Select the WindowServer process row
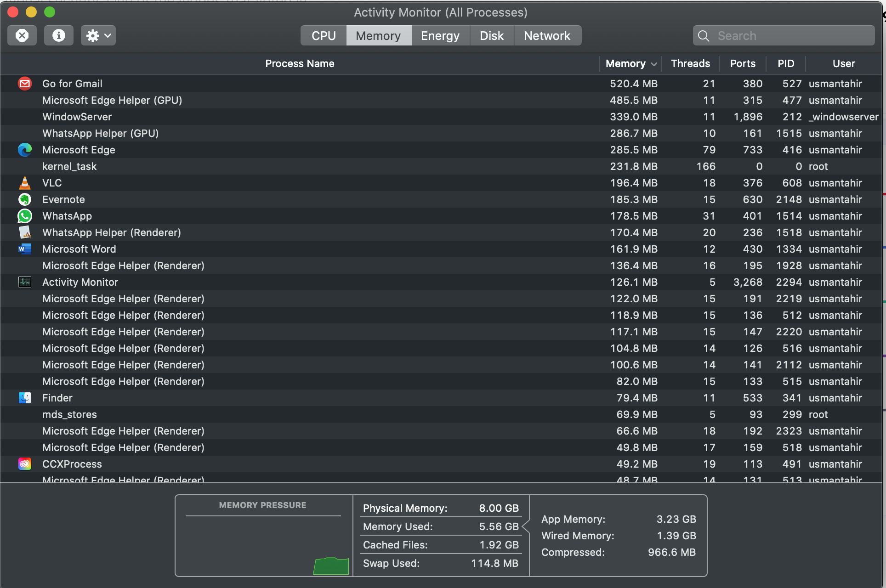Screen dimensions: 886x588 coord(441,117)
